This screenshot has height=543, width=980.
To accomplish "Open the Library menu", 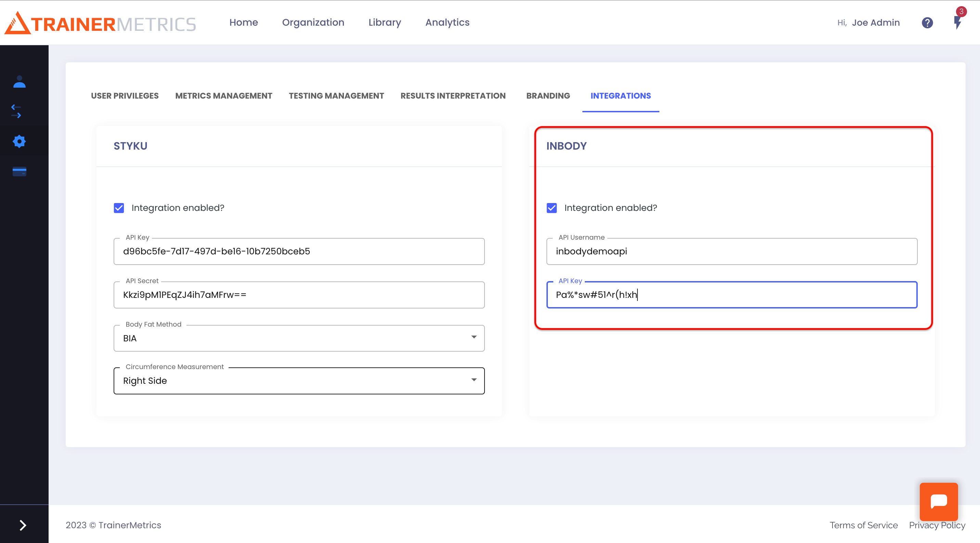I will [385, 23].
